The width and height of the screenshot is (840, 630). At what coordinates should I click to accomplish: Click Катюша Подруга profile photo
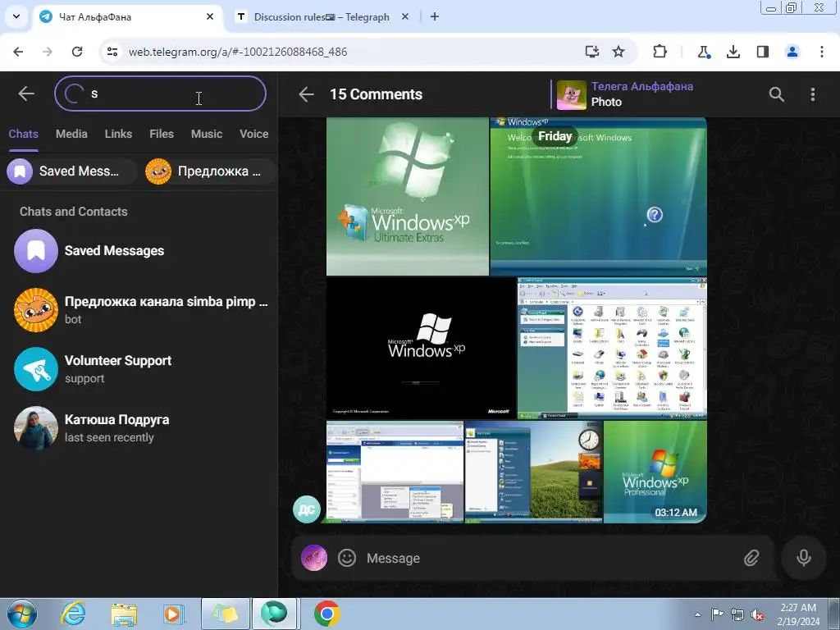pyautogui.click(x=36, y=428)
